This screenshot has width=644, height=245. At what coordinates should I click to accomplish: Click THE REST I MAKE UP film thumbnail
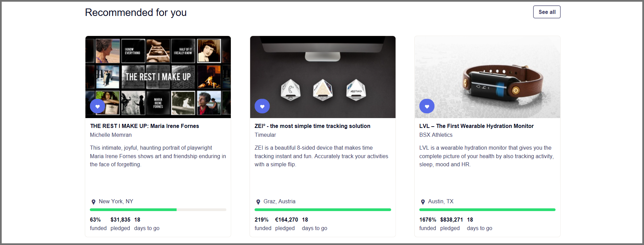point(158,77)
